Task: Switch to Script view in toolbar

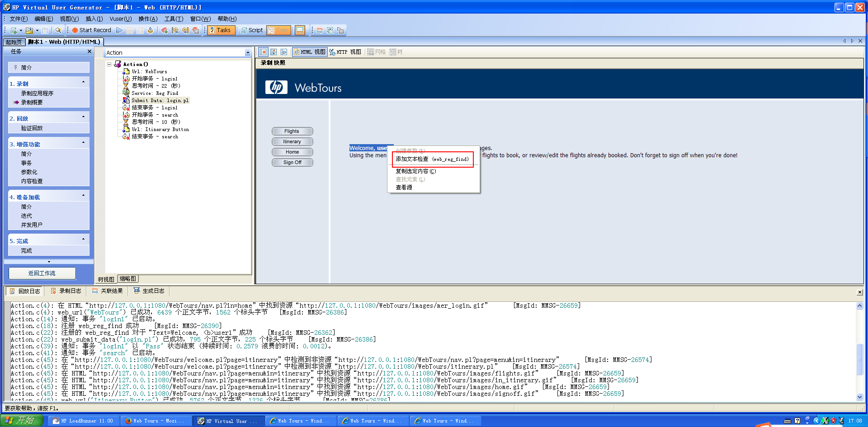Action: coord(252,30)
